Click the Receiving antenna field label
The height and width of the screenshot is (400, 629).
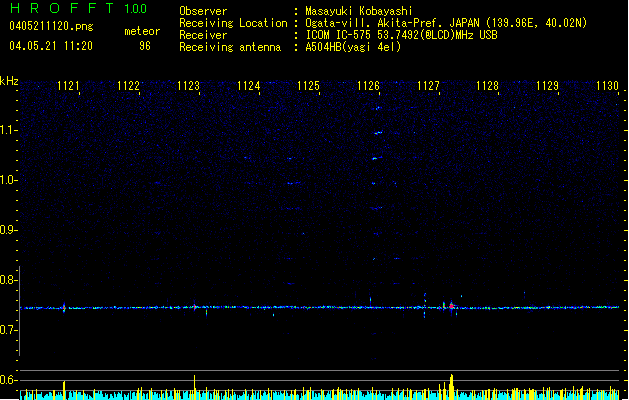230,47
